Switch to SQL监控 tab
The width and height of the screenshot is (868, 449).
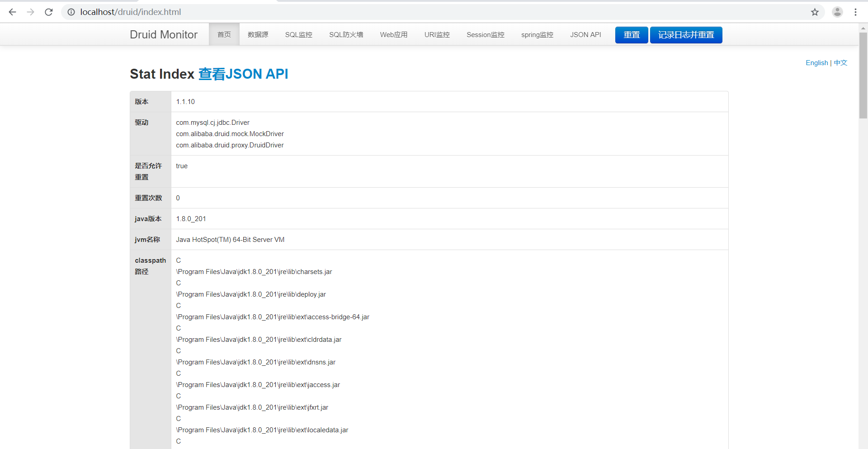click(x=299, y=35)
